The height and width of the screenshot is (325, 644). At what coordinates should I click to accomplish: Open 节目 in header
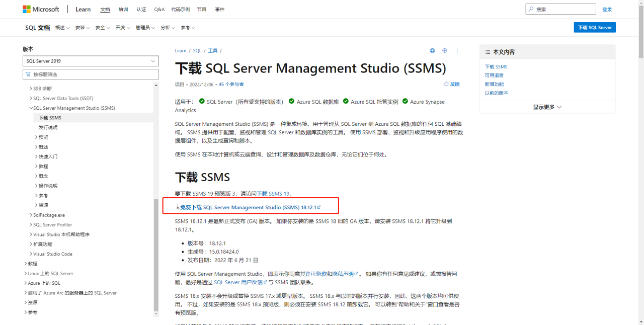(x=202, y=9)
